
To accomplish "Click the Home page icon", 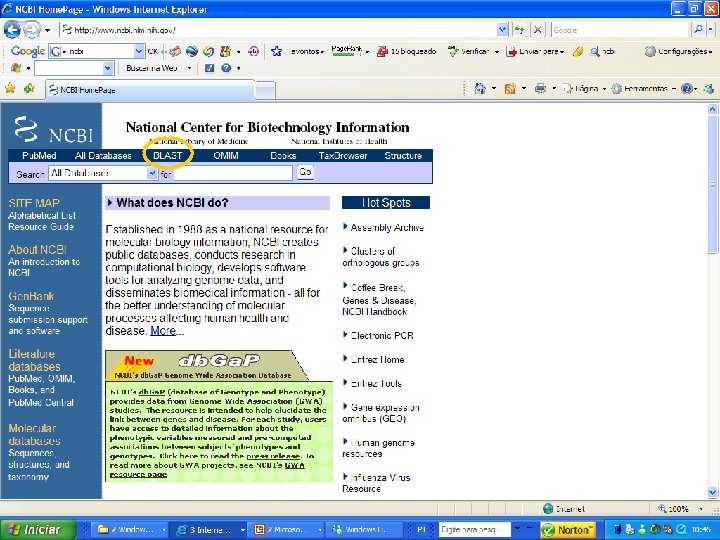I will 480,88.
